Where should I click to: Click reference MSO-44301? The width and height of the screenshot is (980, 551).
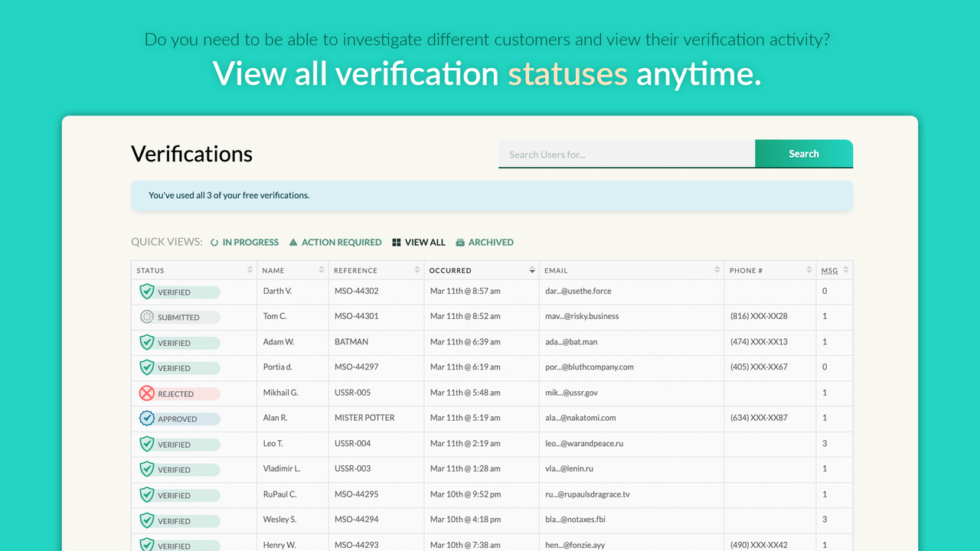357,316
